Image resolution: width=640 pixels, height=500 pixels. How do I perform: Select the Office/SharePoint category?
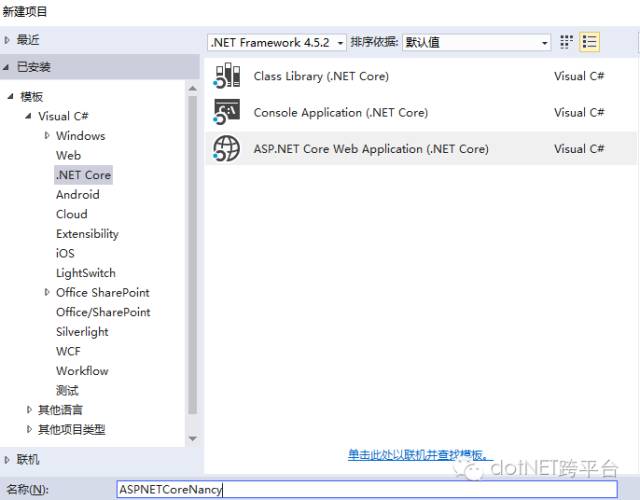103,312
